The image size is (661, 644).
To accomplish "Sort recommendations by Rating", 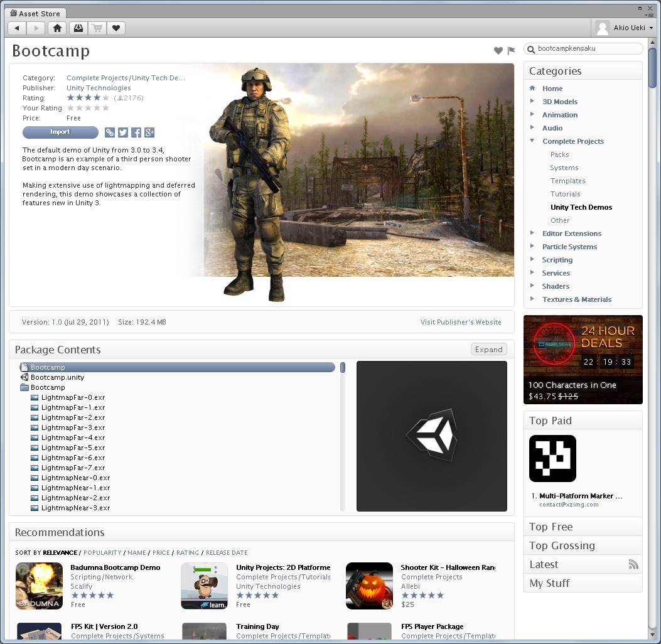I will point(188,552).
